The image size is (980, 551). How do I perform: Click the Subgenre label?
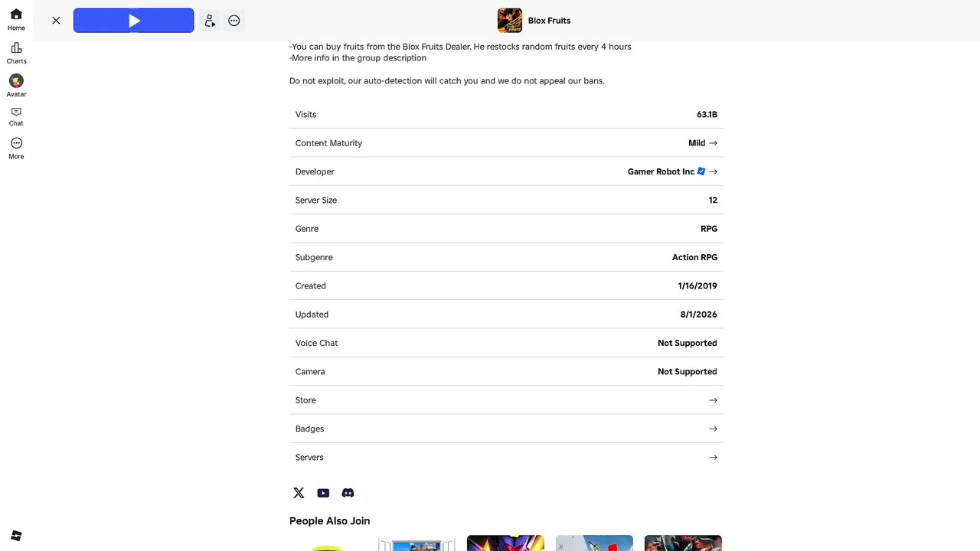click(314, 257)
